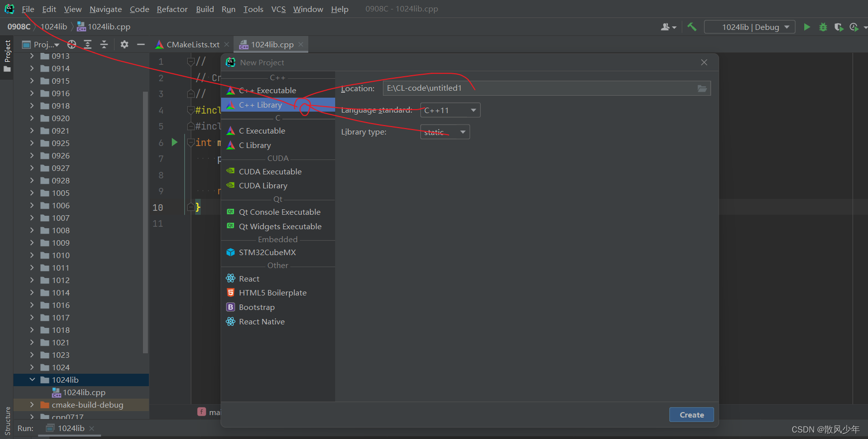Choose CUDA Executable project type

[278, 171]
